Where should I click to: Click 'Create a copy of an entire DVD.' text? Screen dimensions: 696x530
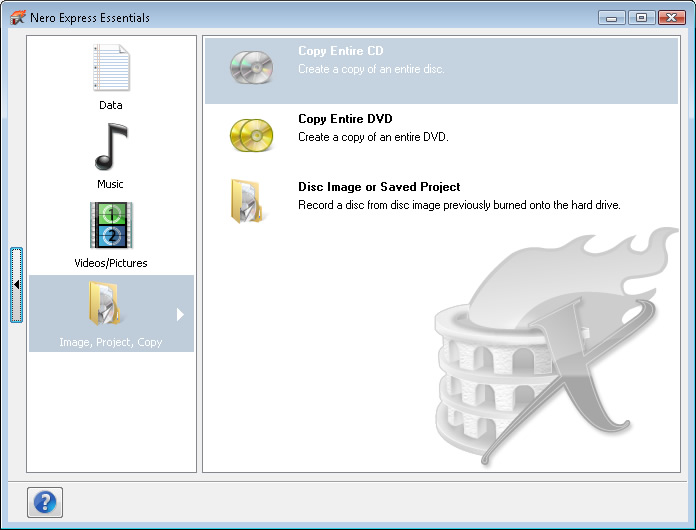[x=373, y=137]
